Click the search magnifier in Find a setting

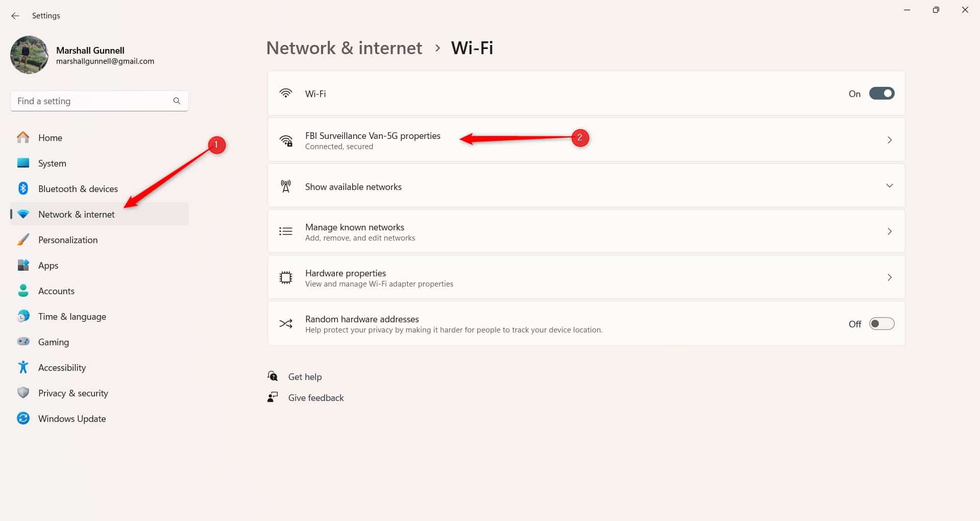[177, 101]
